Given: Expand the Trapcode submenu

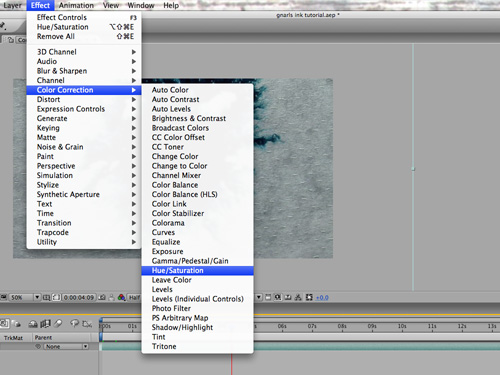Looking at the screenshot, I should (x=84, y=233).
